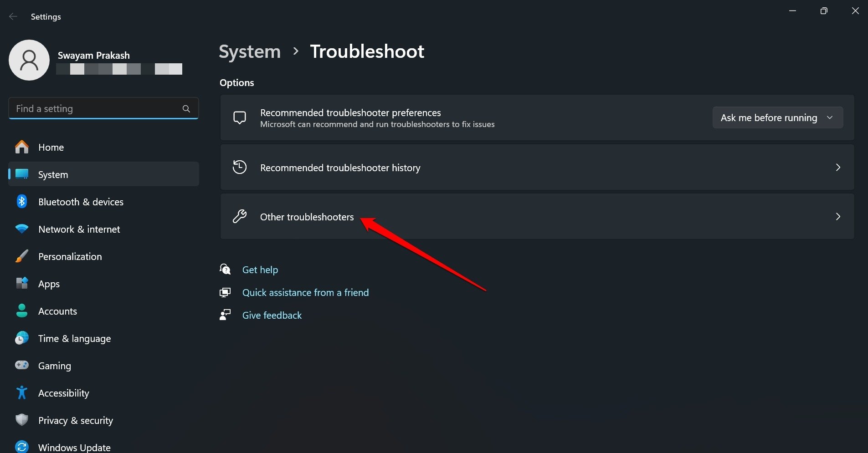Click the user profile avatar for Swayam Prakash
868x453 pixels.
pos(29,60)
